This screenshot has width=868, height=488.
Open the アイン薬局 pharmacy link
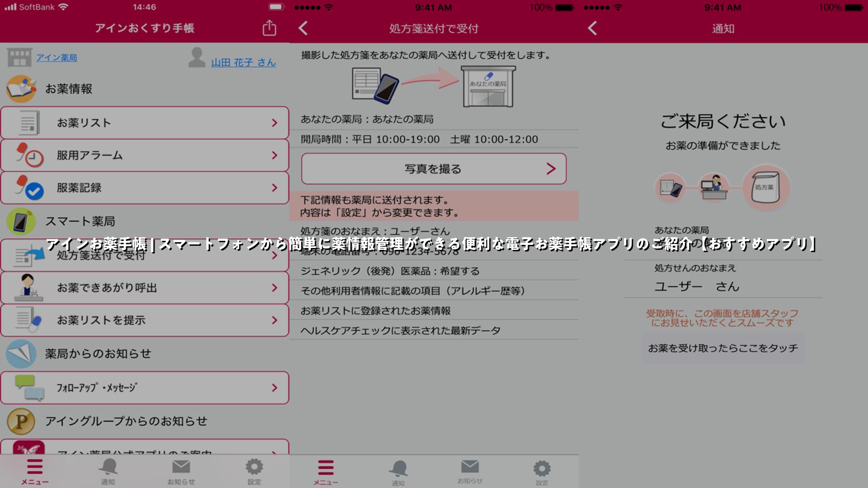pos(57,58)
